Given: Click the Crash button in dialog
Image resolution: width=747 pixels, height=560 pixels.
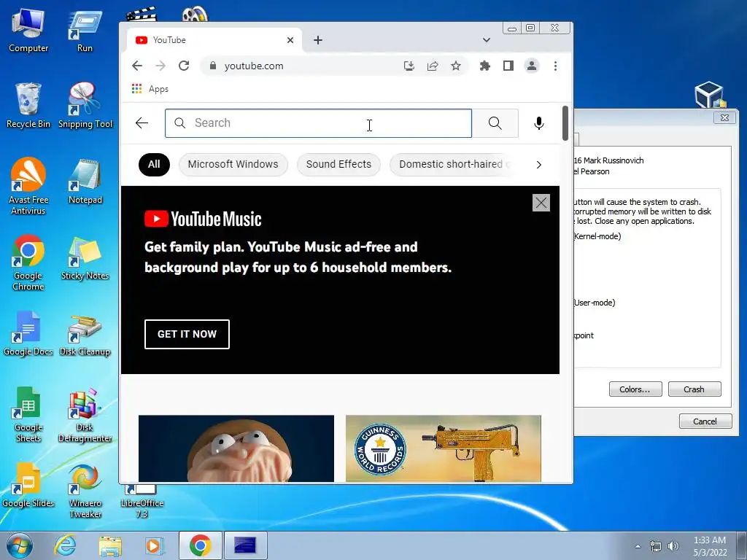Looking at the screenshot, I should 694,389.
